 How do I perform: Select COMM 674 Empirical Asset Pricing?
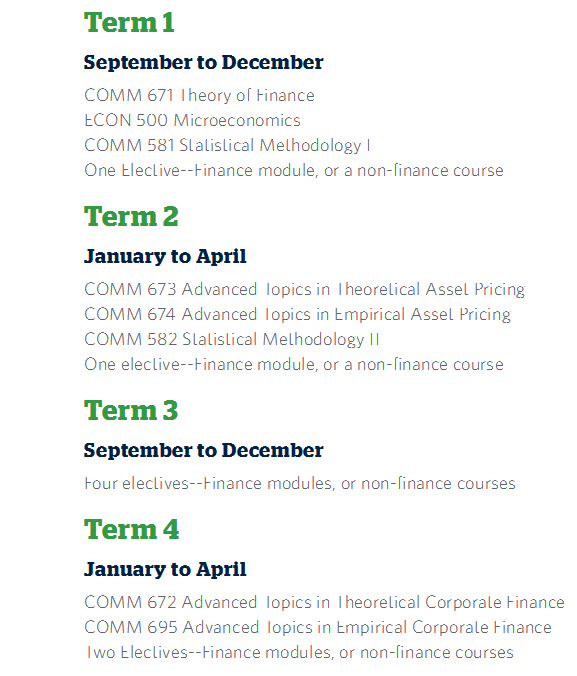coord(298,315)
